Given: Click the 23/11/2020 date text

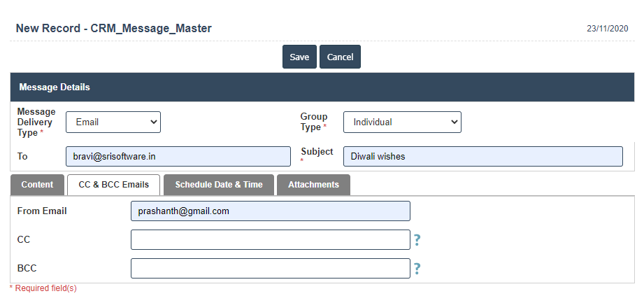Looking at the screenshot, I should click(607, 29).
